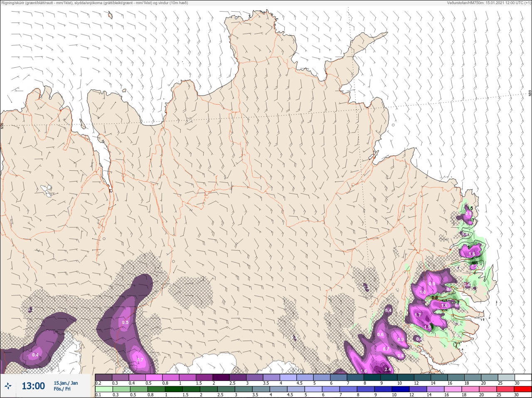Select the 0.5 value in the western snow band
This screenshot has height=398, width=532.
point(125,322)
